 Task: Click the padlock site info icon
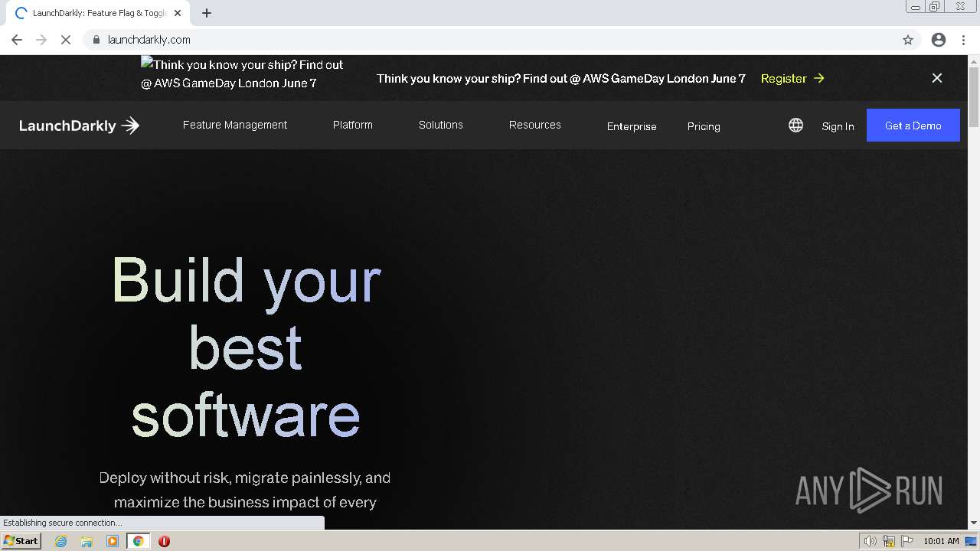click(96, 40)
